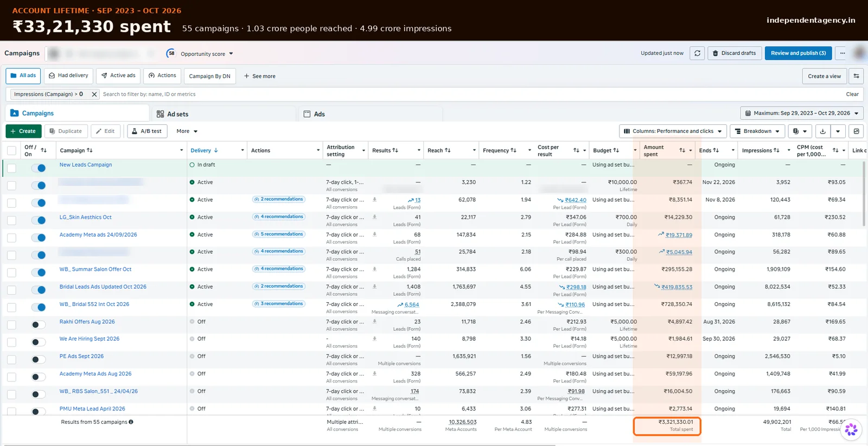This screenshot has height=446, width=868.
Task: Open the Breakdown dropdown
Action: click(x=757, y=131)
